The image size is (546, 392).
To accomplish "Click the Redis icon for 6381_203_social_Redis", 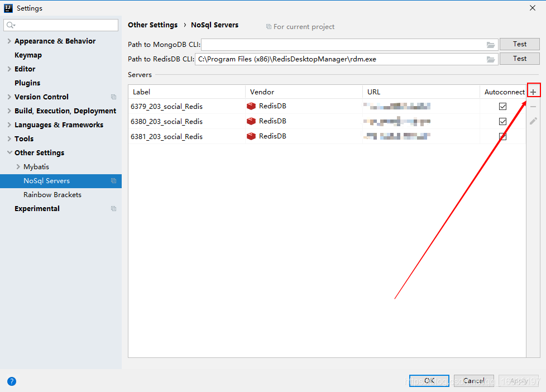I will click(251, 136).
